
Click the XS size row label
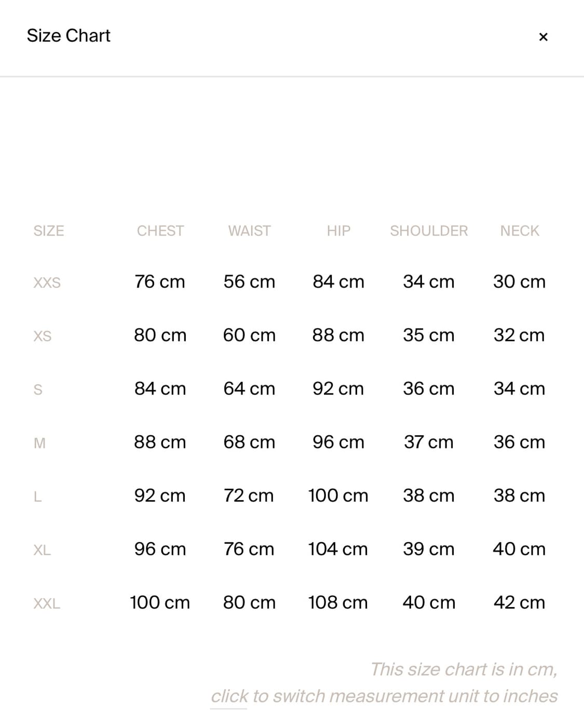coord(43,336)
